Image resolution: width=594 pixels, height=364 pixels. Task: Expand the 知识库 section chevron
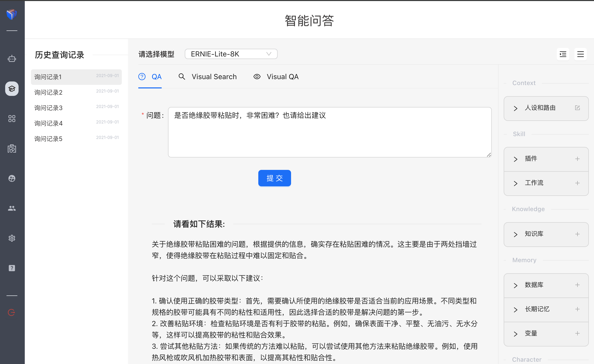point(515,234)
